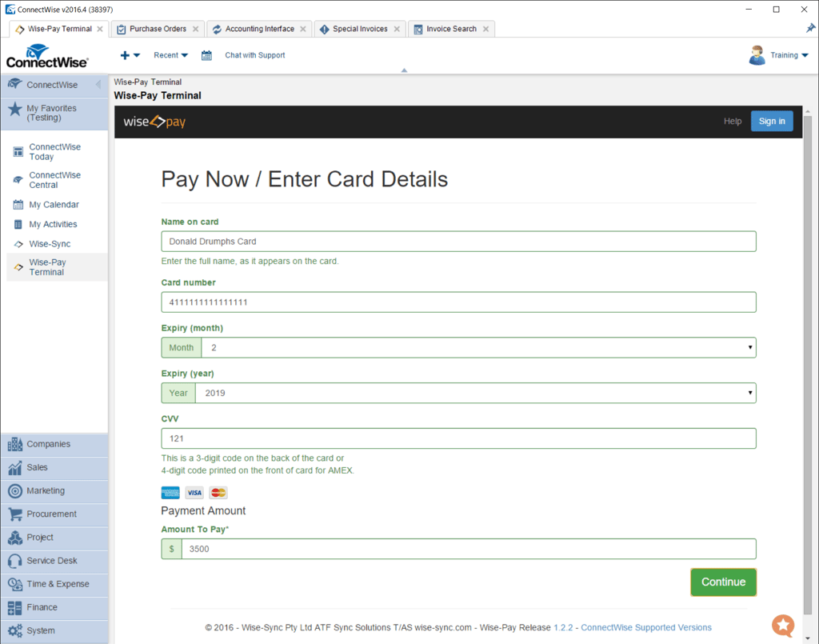The height and width of the screenshot is (644, 819).
Task: Open the 1.2.2 release link
Action: (x=563, y=628)
